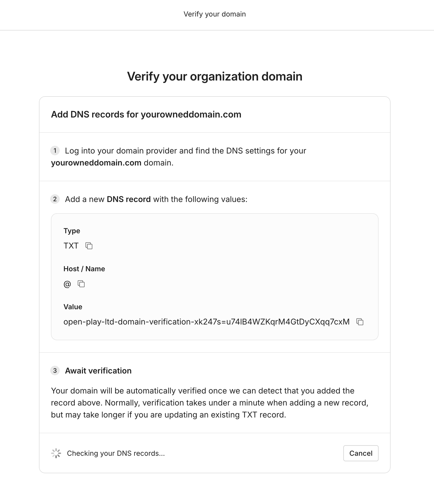Click the 'Verify your domain' page title
The image size is (434, 504).
click(x=215, y=14)
